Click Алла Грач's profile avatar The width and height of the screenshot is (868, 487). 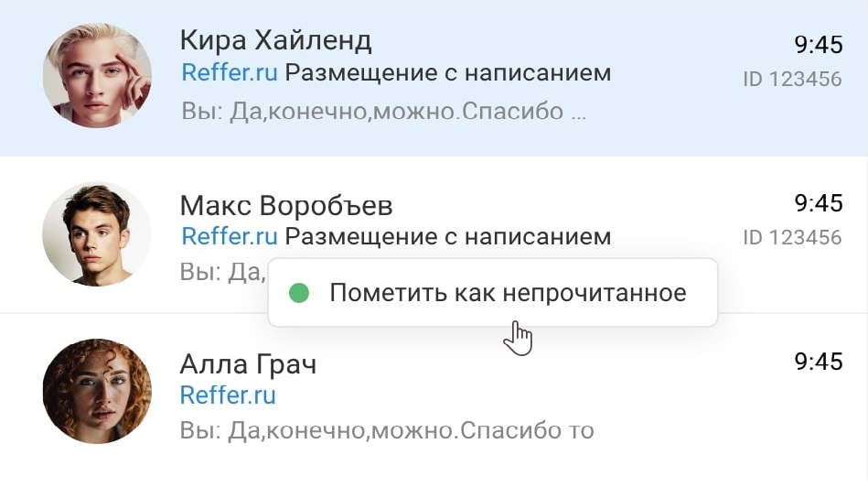(x=97, y=392)
